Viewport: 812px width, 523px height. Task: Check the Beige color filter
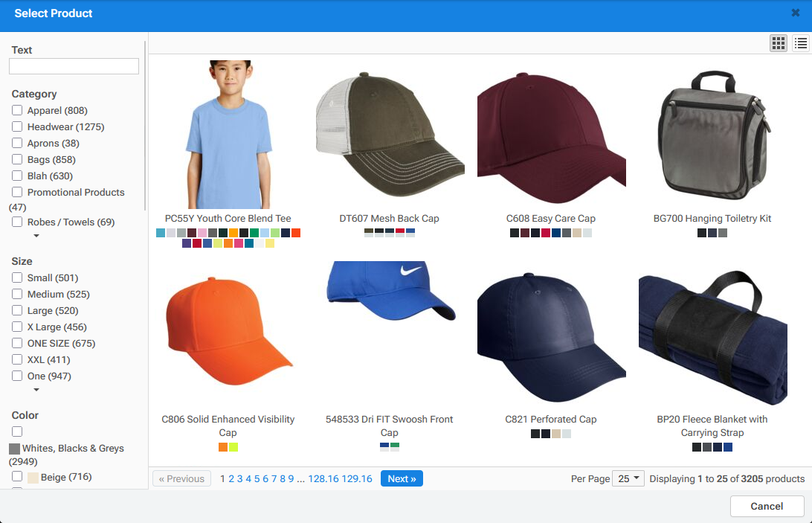(17, 477)
